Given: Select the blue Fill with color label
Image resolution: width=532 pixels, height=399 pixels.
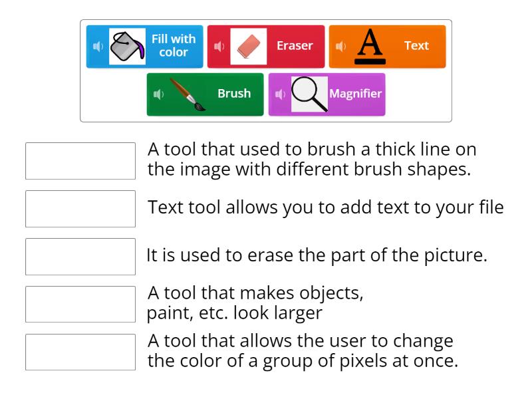Looking at the screenshot, I should pos(173,47).
